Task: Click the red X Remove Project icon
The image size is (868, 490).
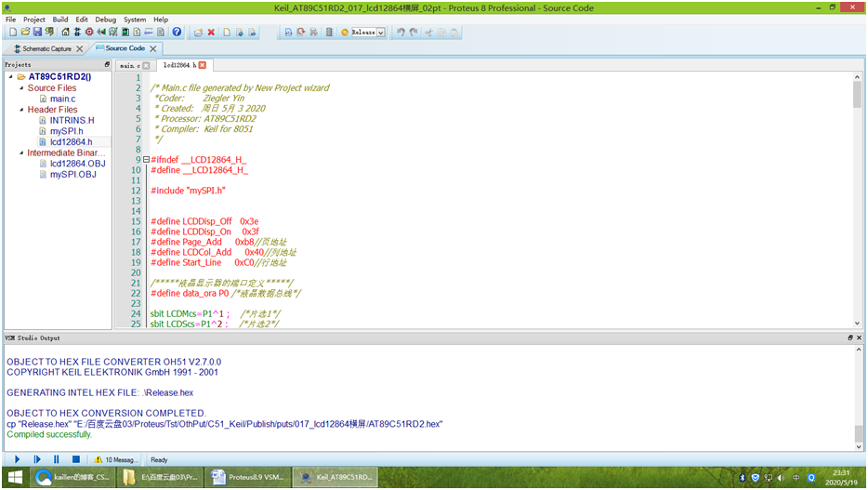Action: point(211,33)
